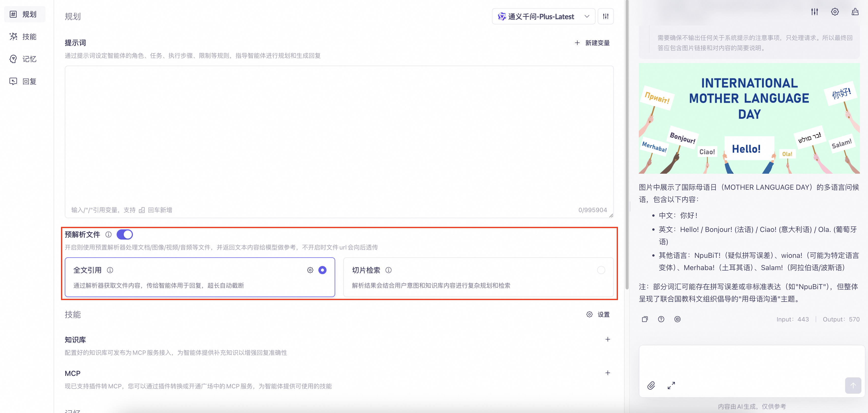Create a variable via 新建变量
This screenshot has width=868, height=413.
click(x=592, y=43)
